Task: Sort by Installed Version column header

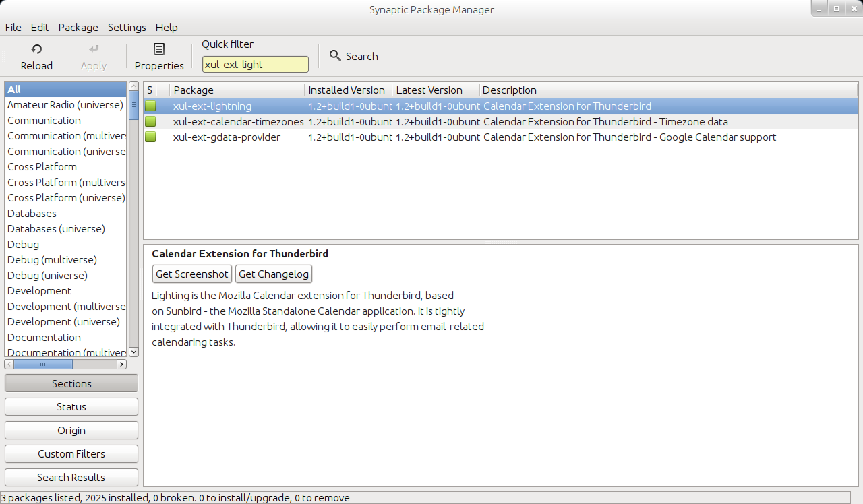Action: pyautogui.click(x=349, y=90)
